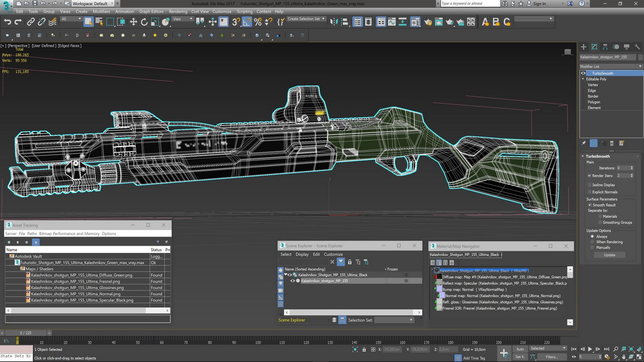Enable Separate by Materials checkbox
Screen dimensions: 644x362
[600, 217]
